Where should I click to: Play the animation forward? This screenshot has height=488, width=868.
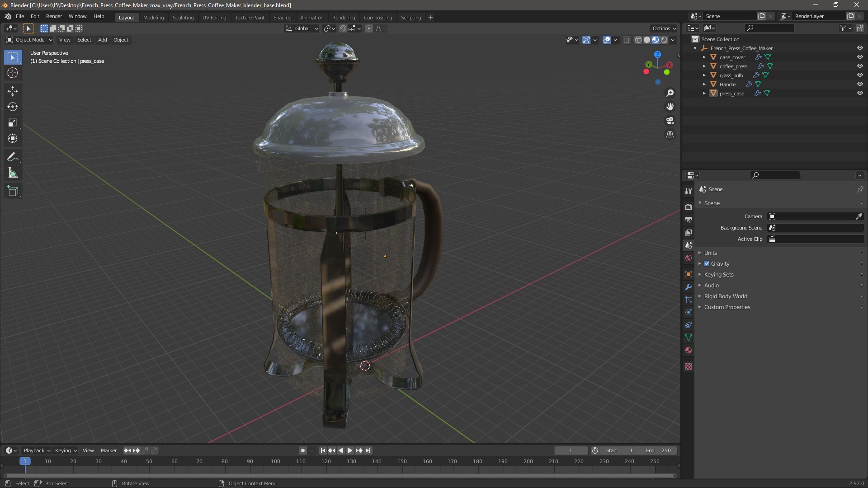tap(350, 450)
